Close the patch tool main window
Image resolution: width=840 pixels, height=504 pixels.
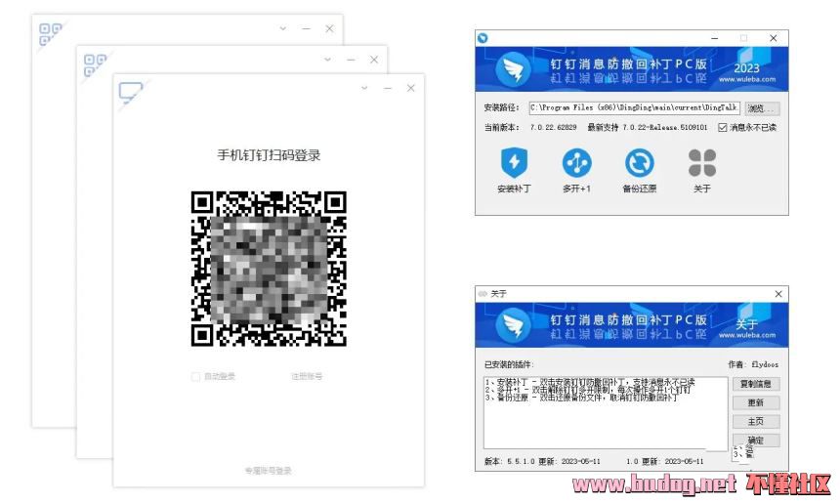[x=773, y=38]
